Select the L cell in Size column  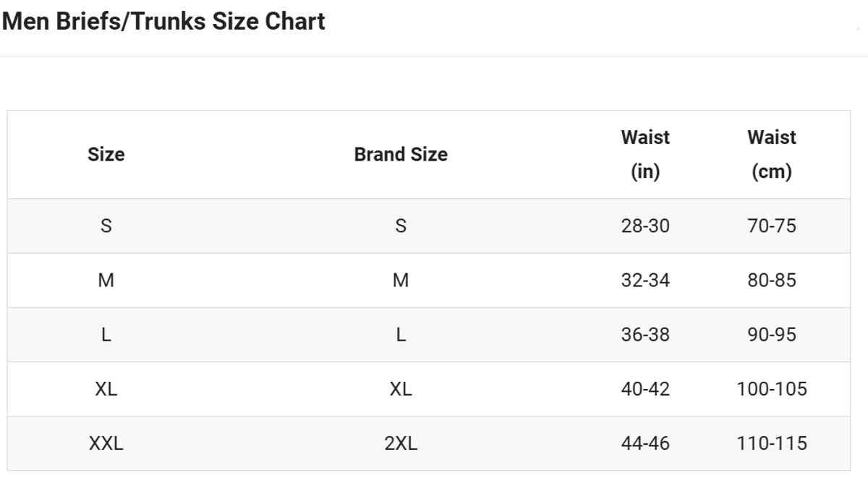[x=106, y=334]
